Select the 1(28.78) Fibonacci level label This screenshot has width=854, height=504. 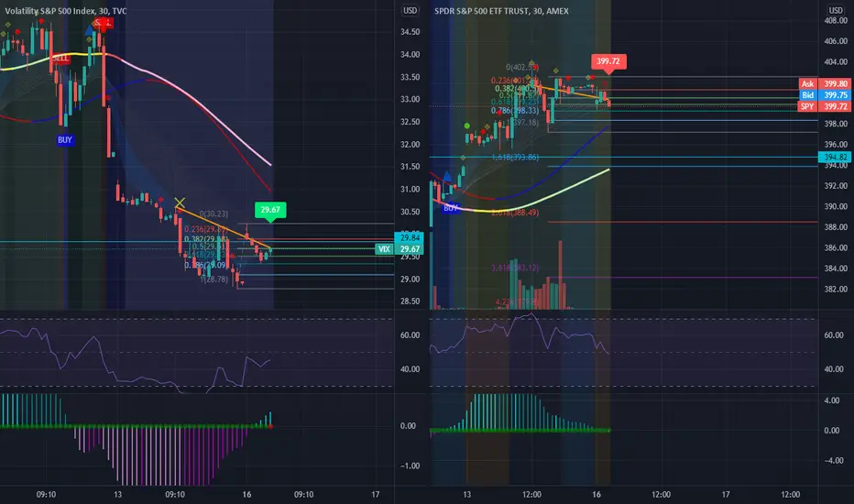(x=214, y=279)
